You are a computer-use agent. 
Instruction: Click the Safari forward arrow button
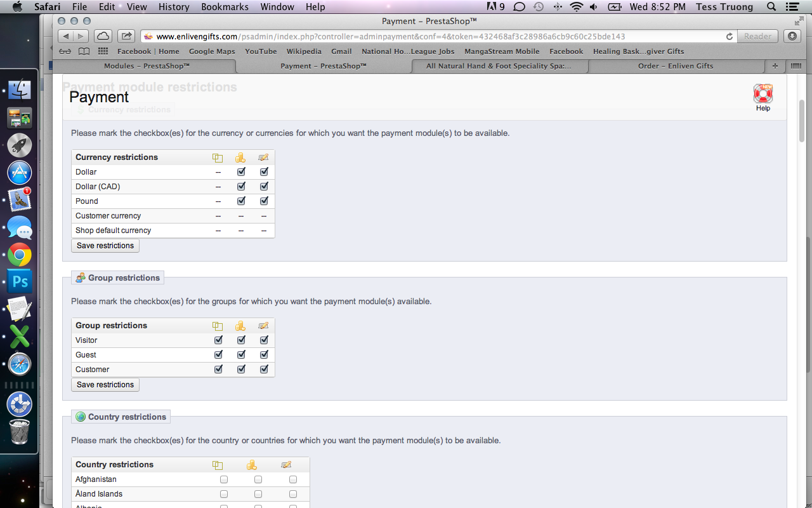coord(82,36)
